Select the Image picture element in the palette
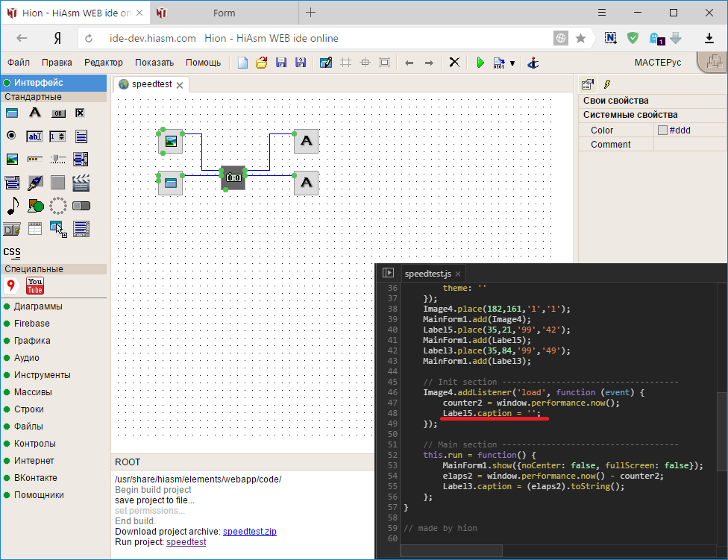This screenshot has height=560, width=728. (12, 160)
